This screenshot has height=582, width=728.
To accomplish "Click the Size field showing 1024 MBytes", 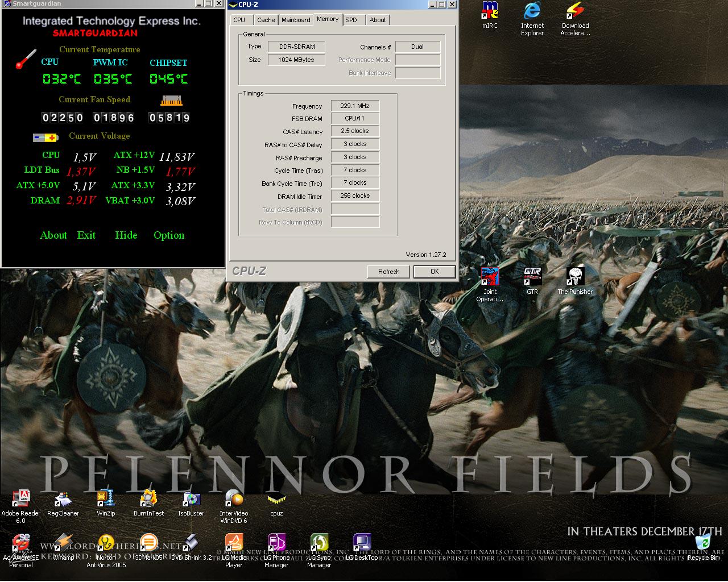I will 296,60.
